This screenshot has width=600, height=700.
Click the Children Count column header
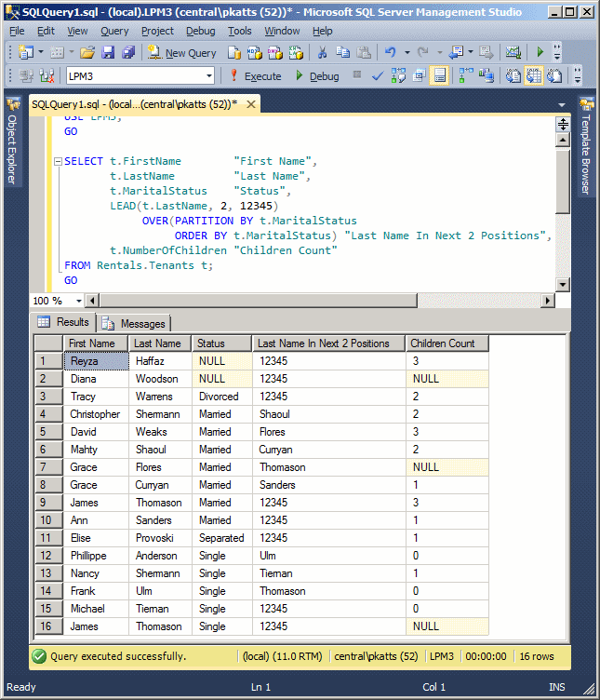point(447,343)
